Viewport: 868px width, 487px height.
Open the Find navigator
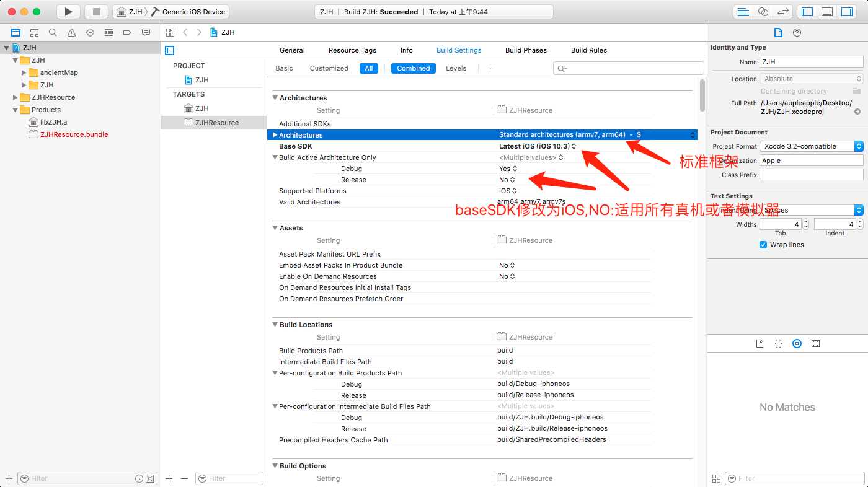pyautogui.click(x=53, y=32)
